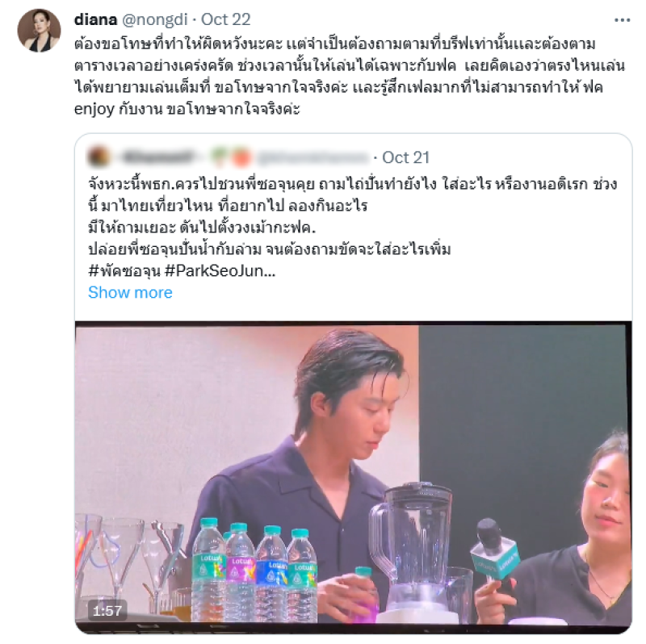Click the 1:57 video duration badge
This screenshot has width=646, height=644.
(x=107, y=611)
